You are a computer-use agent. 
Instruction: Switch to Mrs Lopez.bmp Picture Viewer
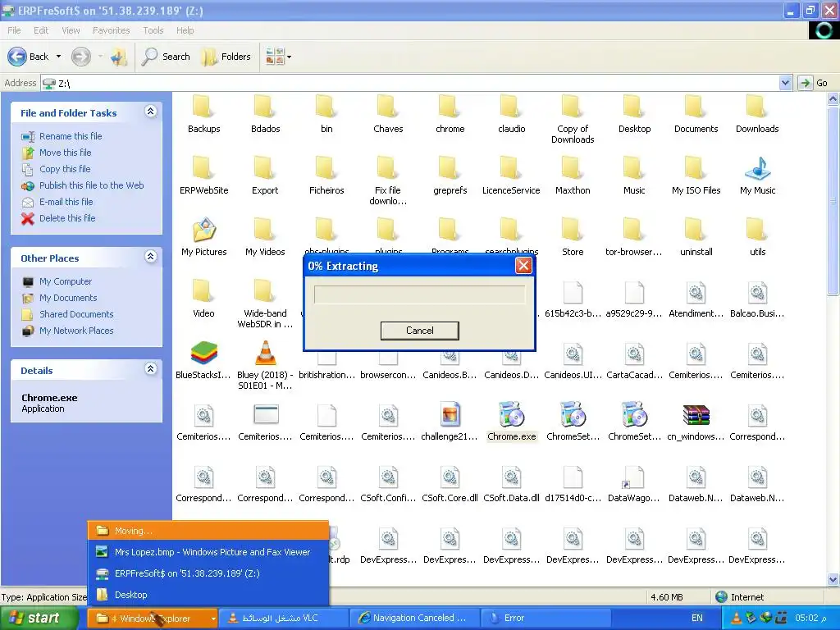click(x=208, y=552)
